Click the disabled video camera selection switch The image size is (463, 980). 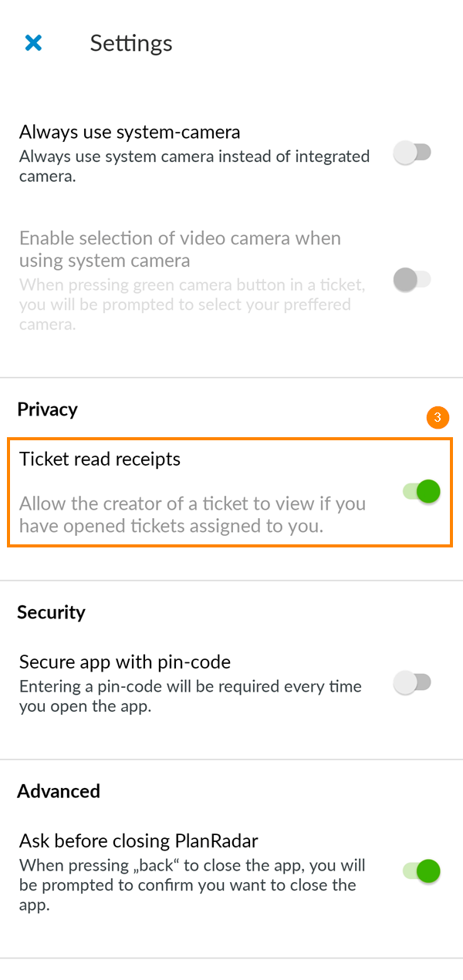413,279
